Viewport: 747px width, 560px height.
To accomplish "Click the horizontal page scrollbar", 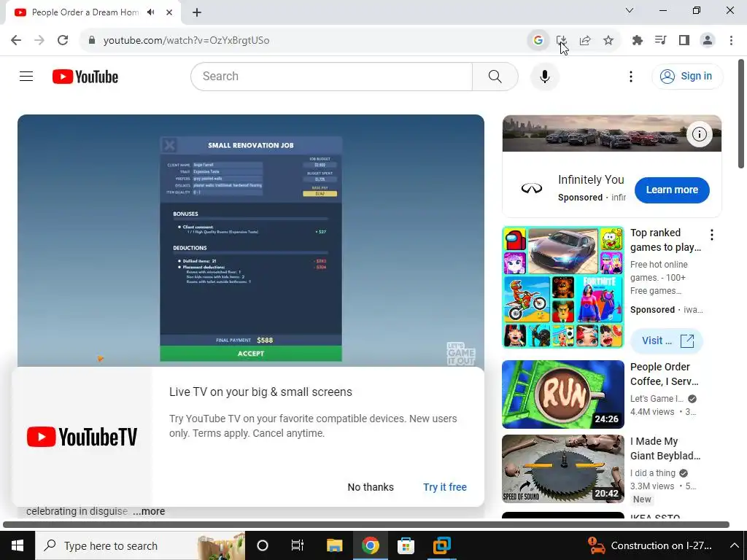I will pyautogui.click(x=366, y=524).
